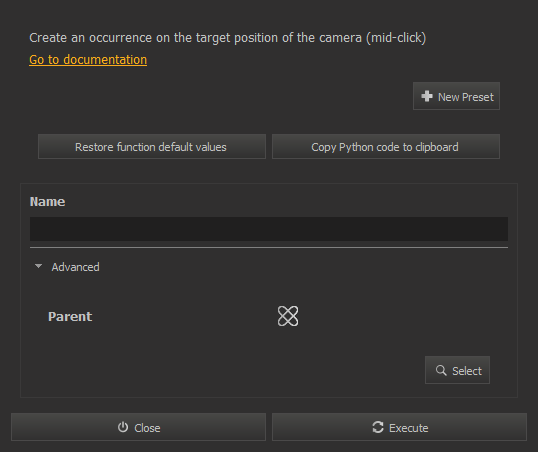Click the camera occurrence description text
The height and width of the screenshot is (452, 538).
pyautogui.click(x=227, y=38)
